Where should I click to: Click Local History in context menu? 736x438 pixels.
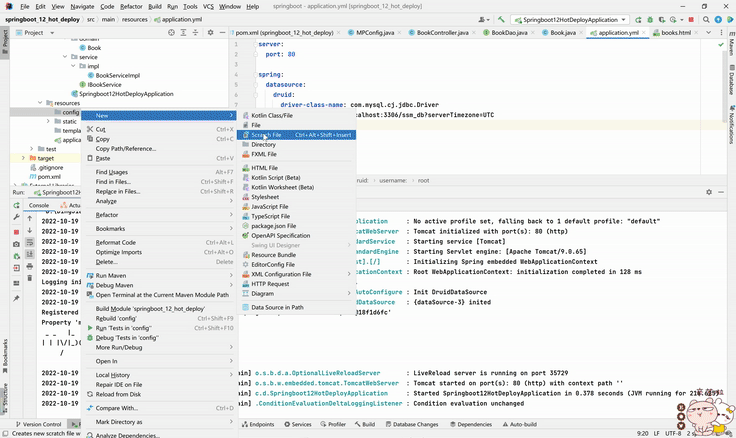[x=159, y=375]
